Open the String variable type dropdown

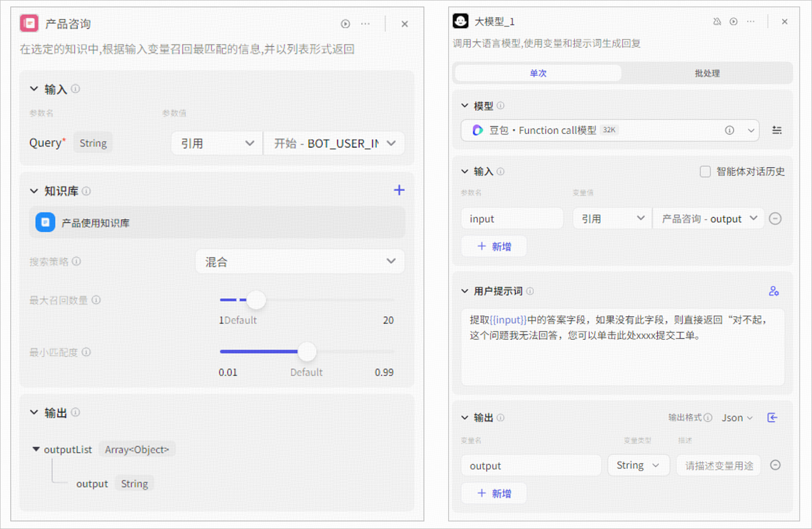coord(638,465)
